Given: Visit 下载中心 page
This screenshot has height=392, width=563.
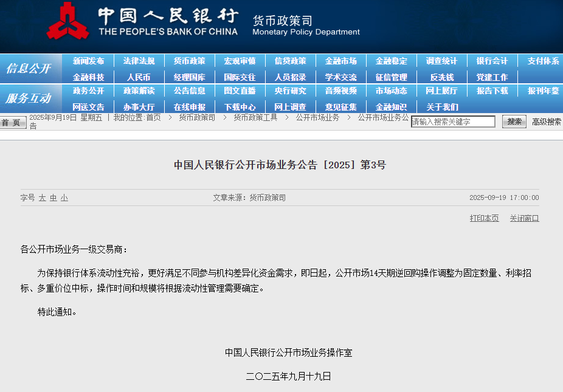Looking at the screenshot, I should tap(240, 107).
